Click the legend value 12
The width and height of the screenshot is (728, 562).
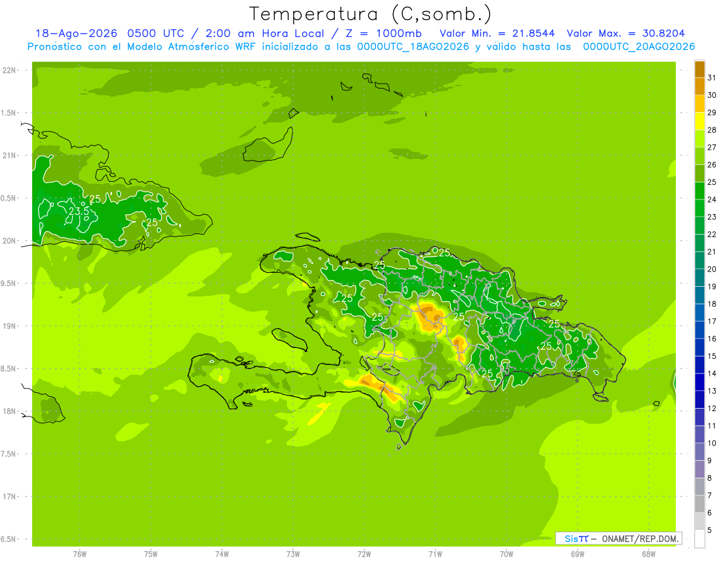(712, 409)
